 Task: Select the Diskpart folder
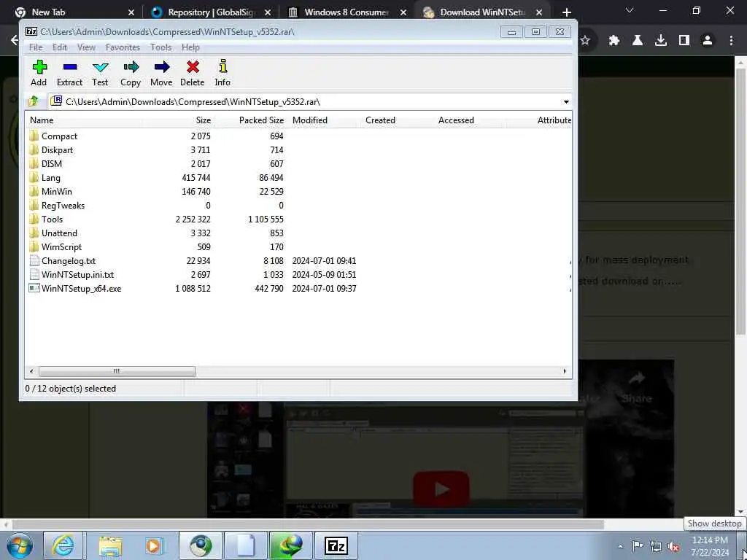57,150
